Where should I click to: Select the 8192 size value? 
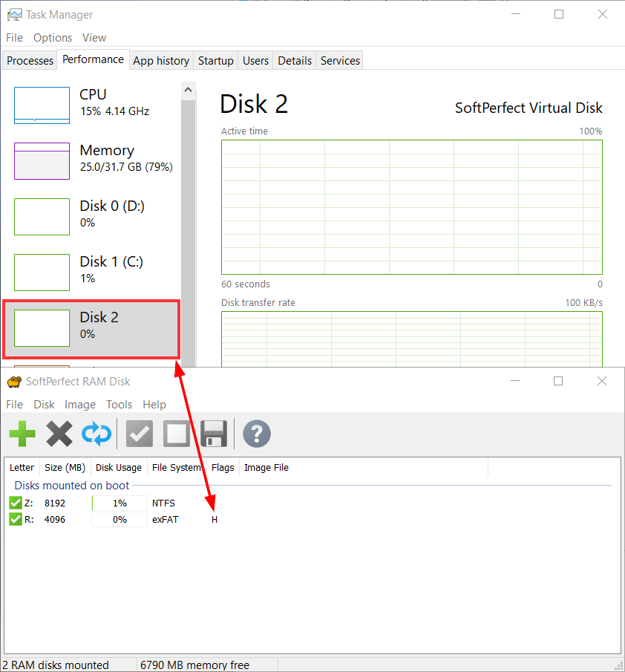pyautogui.click(x=55, y=503)
